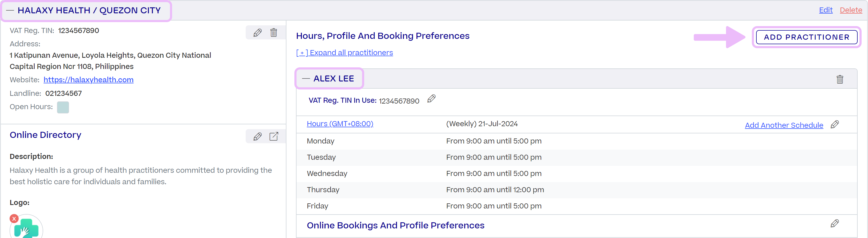868x238 pixels.
Task: Expand all practitioners link
Action: 344,52
